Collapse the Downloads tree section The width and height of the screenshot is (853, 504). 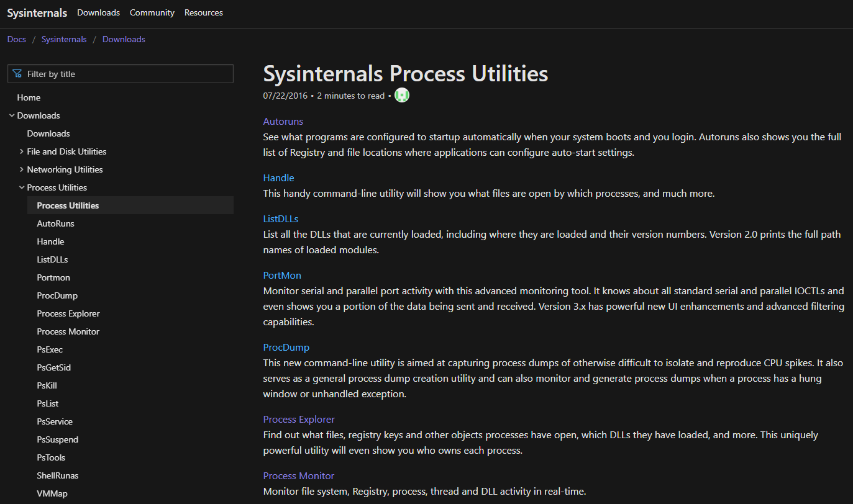(12, 115)
